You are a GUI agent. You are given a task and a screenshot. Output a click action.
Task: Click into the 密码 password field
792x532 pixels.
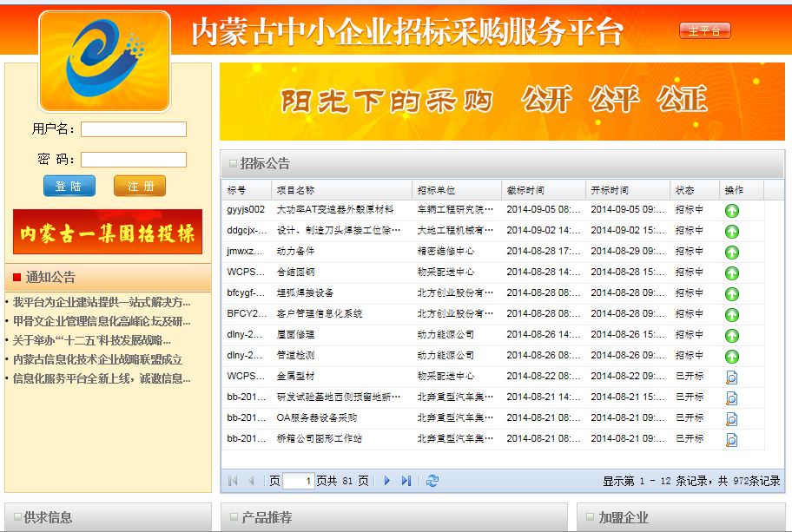pyautogui.click(x=134, y=160)
